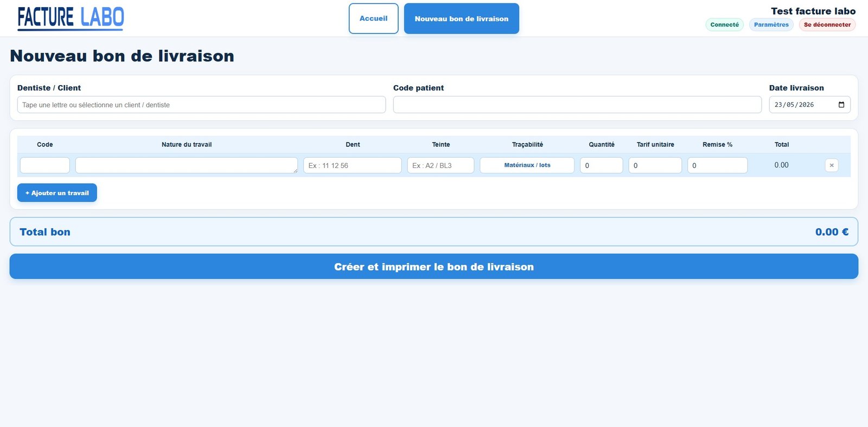Focus the Teinte field with placeholder A2 / BL3
This screenshot has height=427, width=868.
click(441, 165)
